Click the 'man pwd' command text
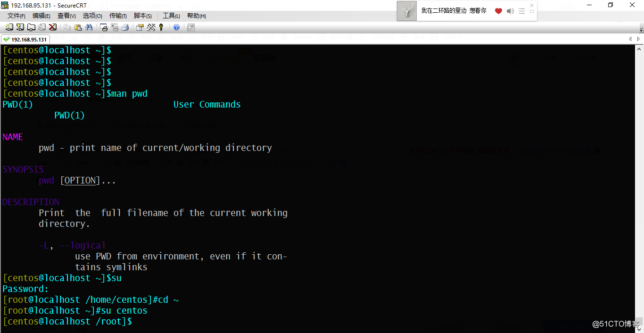Screen dimensions: 644x333 click(129, 93)
